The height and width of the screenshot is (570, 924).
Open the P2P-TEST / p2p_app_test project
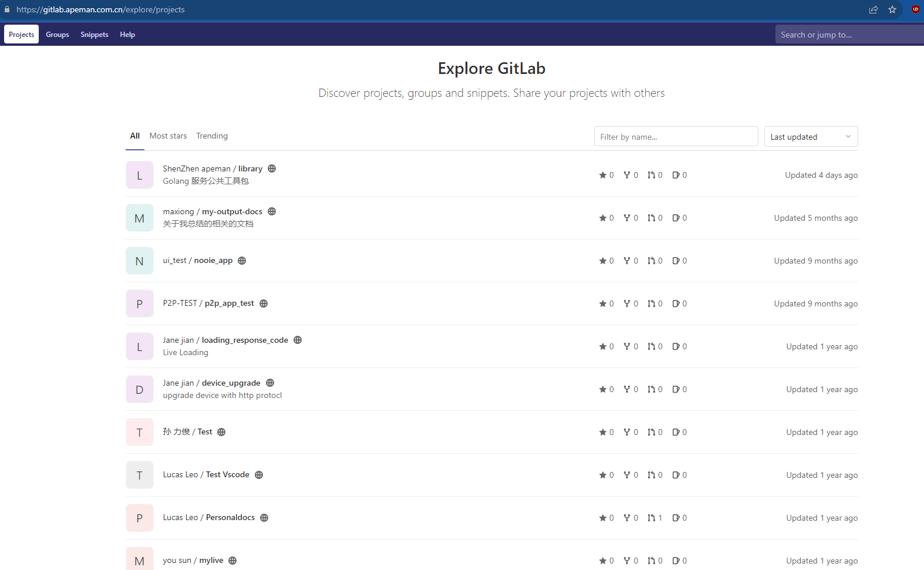click(208, 303)
